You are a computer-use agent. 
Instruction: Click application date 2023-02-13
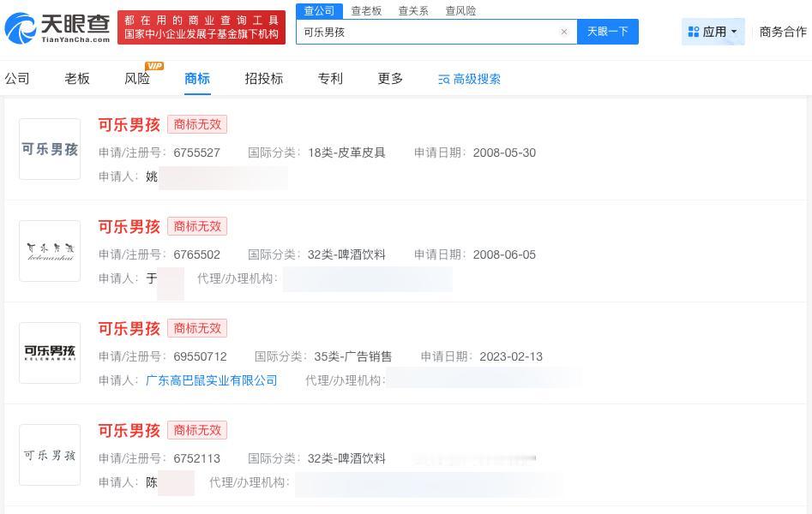pyautogui.click(x=511, y=356)
